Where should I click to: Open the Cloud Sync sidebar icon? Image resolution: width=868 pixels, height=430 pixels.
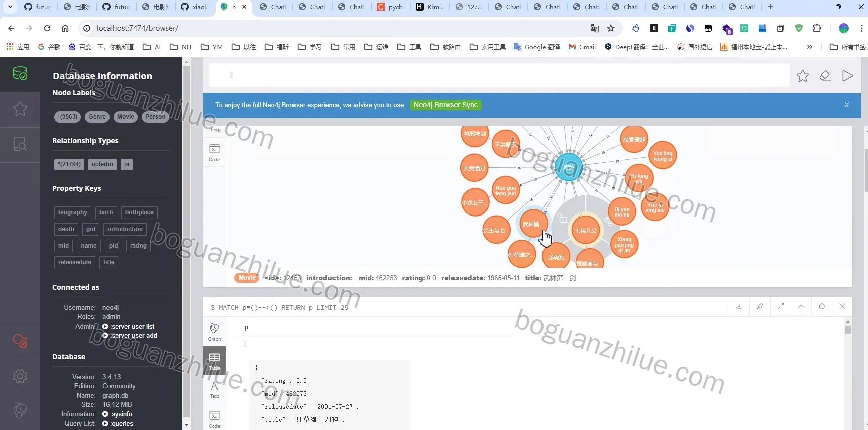(20, 341)
